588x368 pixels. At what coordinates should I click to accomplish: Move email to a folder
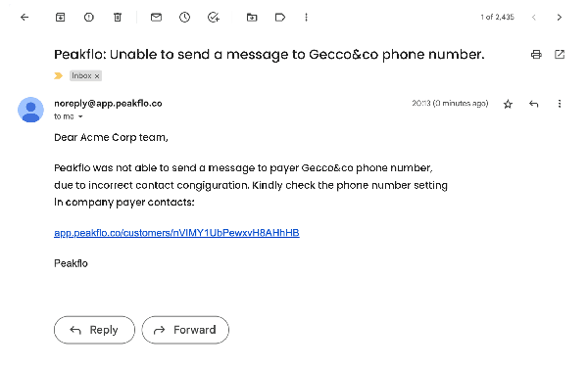pyautogui.click(x=252, y=18)
